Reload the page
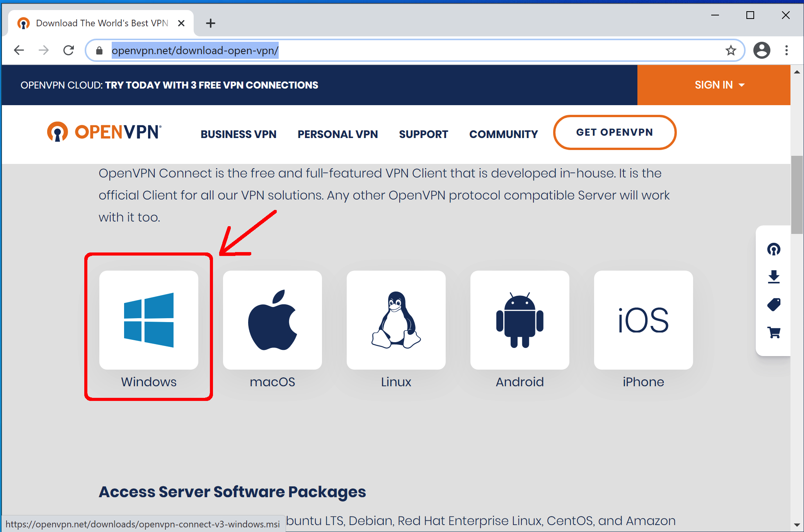 (69, 50)
